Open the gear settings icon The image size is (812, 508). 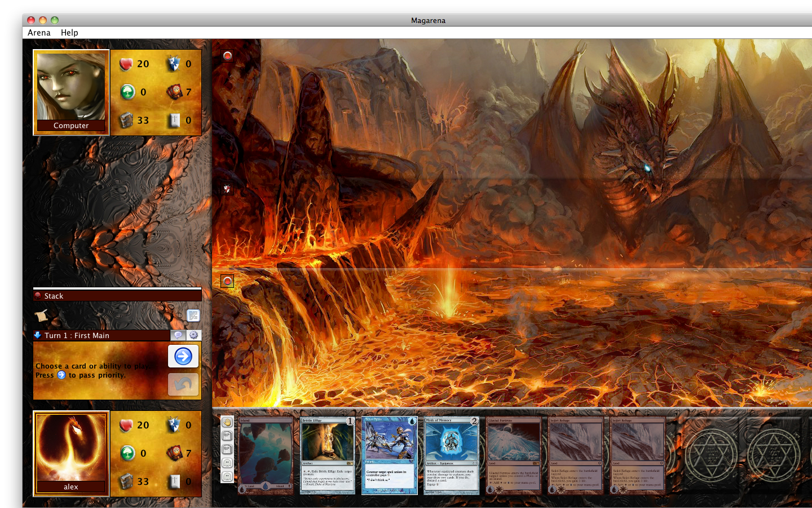click(193, 335)
